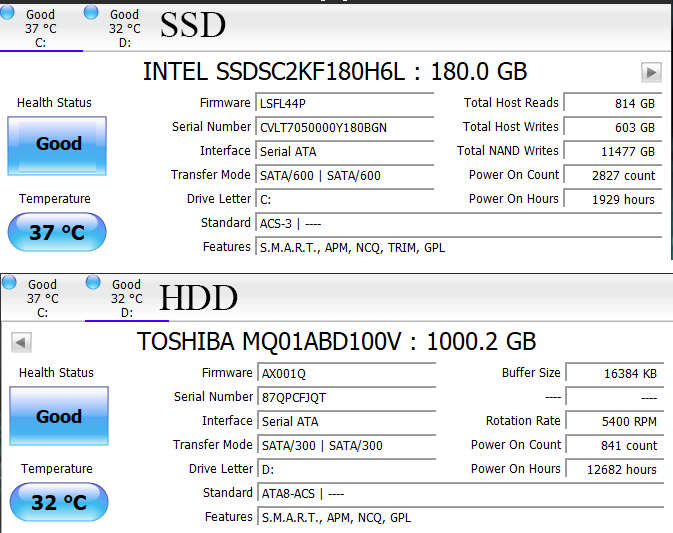Click the serial number CVLT7050000Y180BGN field
Viewport: 673px width, 533px height.
(345, 127)
